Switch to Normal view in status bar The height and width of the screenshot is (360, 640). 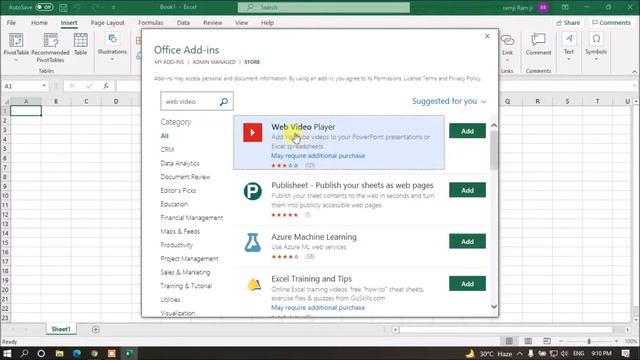tap(509, 341)
